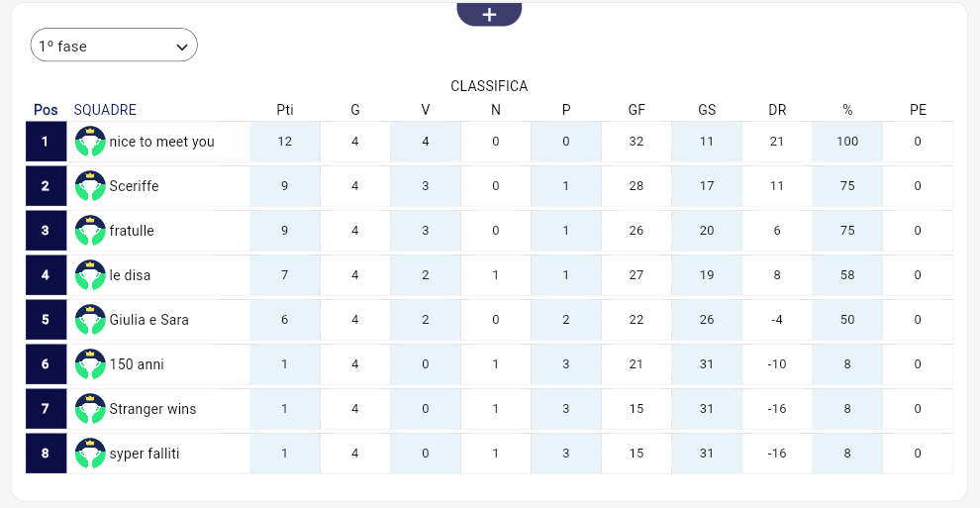The width and height of the screenshot is (980, 508).
Task: Click the Sceriffe team trophy icon
Action: point(90,186)
